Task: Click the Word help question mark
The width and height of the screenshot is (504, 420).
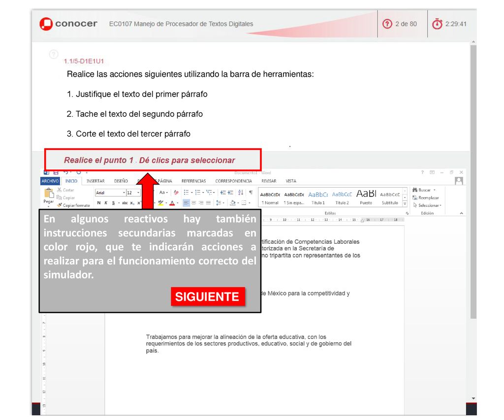Action: click(422, 172)
